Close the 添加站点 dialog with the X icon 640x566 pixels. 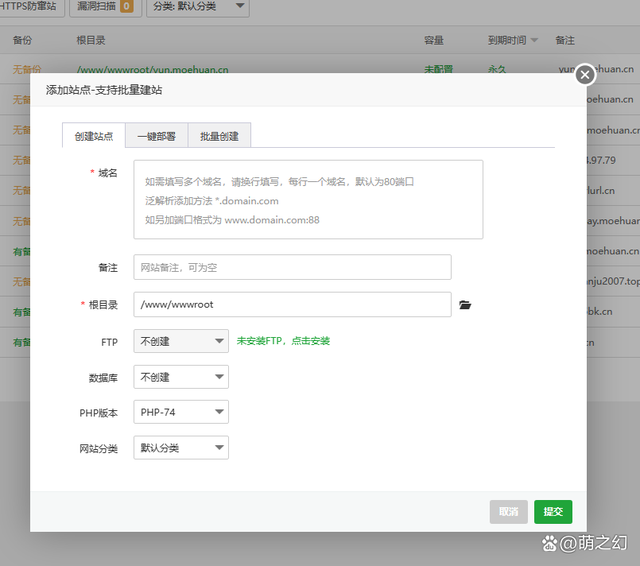click(x=585, y=74)
